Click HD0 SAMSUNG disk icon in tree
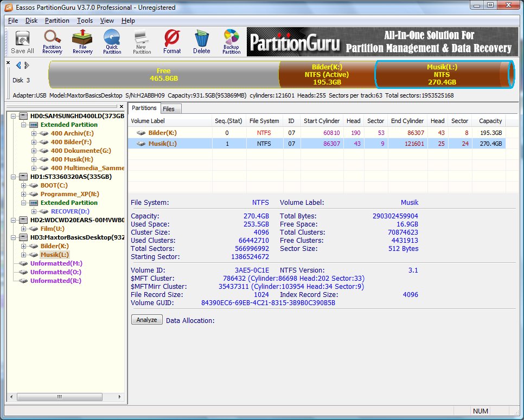Viewport: 524px width, 420px height. click(x=23, y=116)
